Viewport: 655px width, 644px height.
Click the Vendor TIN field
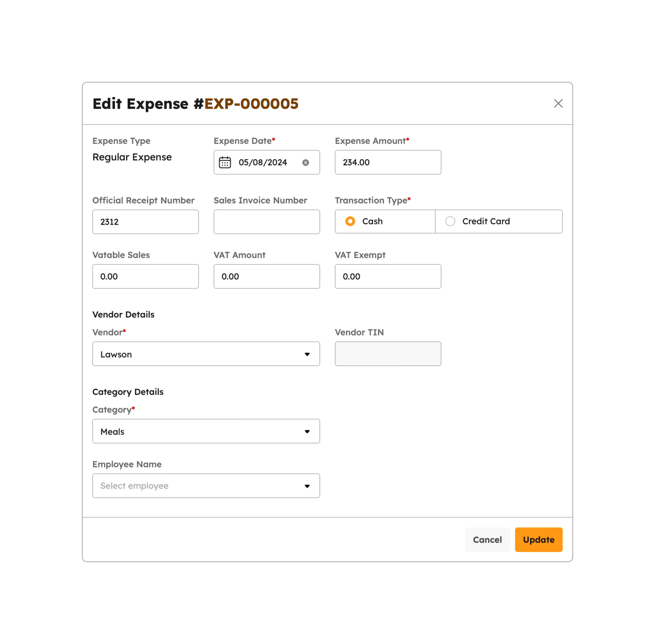pos(388,354)
